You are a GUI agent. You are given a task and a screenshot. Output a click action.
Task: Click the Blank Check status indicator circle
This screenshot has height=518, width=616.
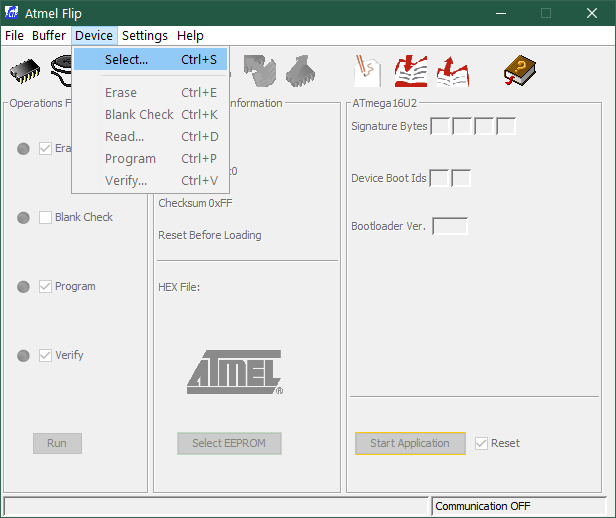pos(23,218)
